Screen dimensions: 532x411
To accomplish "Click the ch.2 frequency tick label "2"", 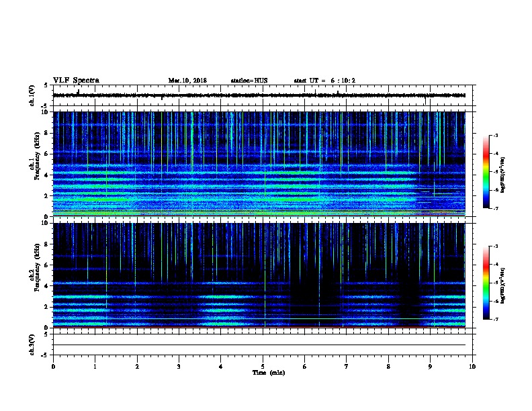I will 46,307.
